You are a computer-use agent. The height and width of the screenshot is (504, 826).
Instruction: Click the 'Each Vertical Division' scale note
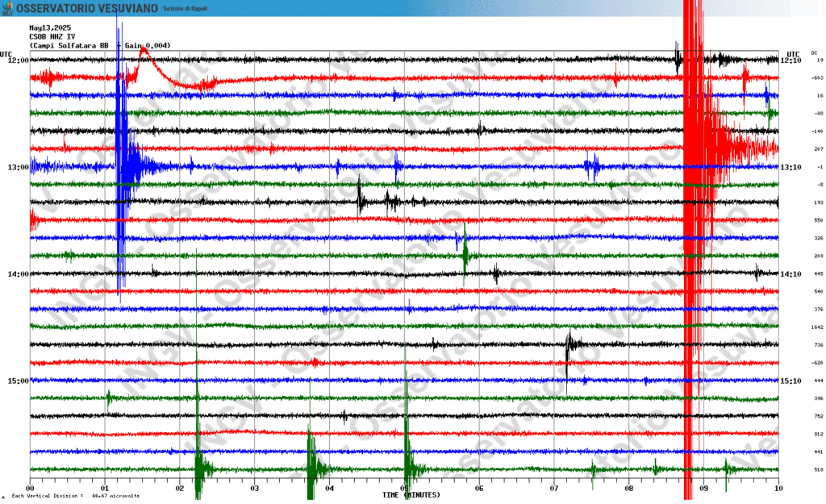(x=76, y=496)
